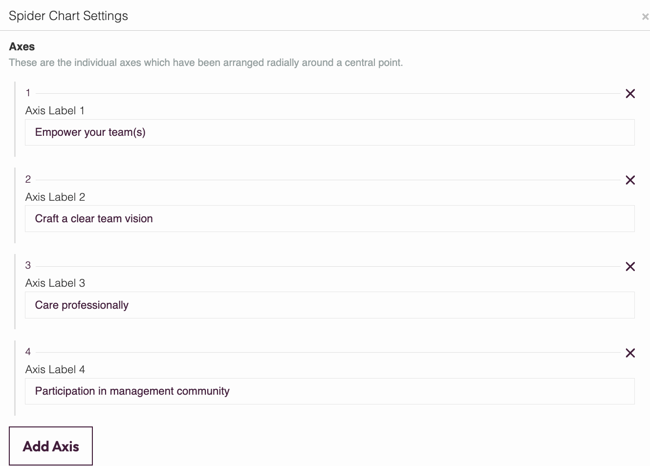Delete the second axis using its X
Image resolution: width=650 pixels, height=466 pixels.
tap(630, 180)
